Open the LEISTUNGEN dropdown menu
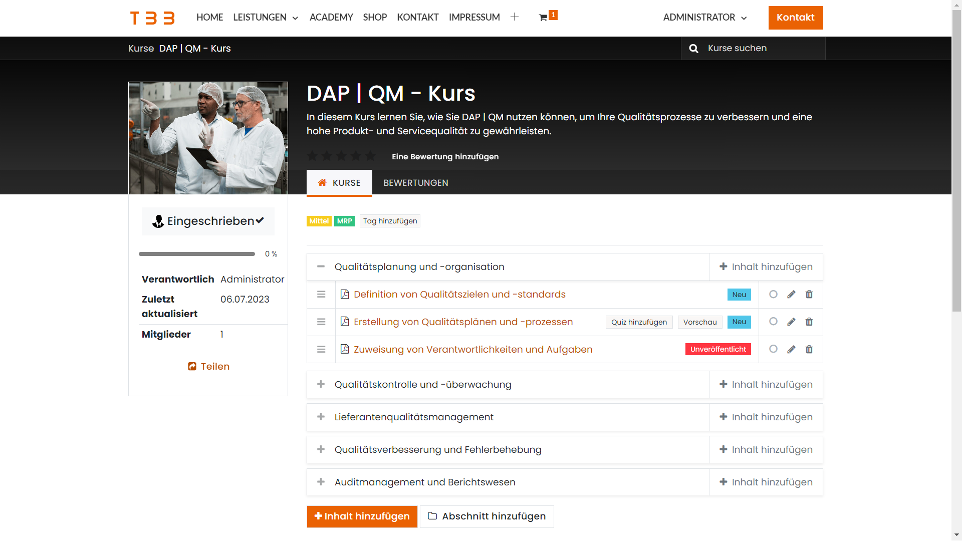The width and height of the screenshot is (962, 541). (x=266, y=17)
